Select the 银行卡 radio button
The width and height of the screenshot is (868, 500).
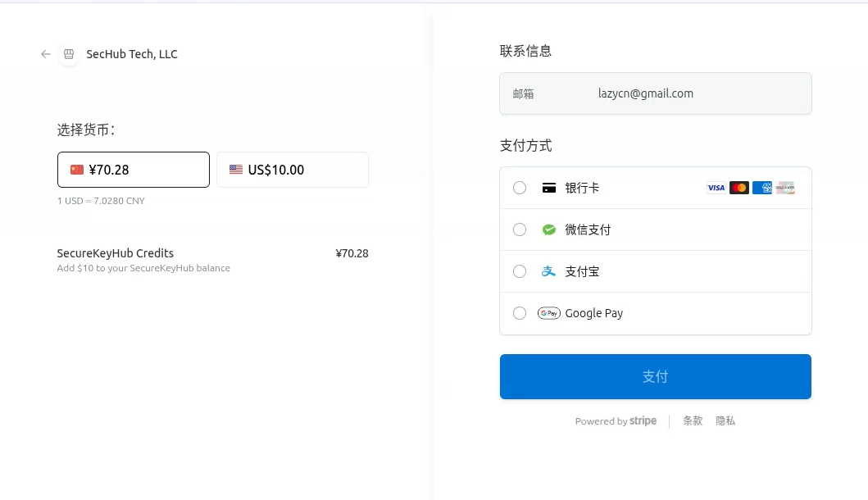click(520, 188)
